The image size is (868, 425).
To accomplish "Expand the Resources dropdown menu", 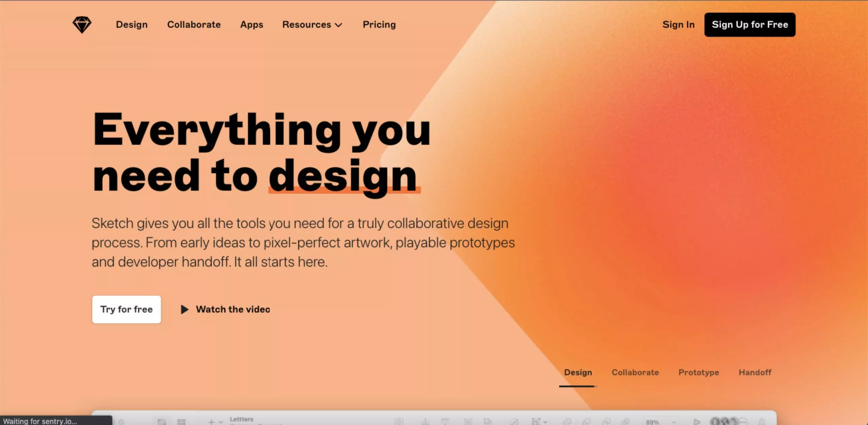I will click(x=312, y=25).
